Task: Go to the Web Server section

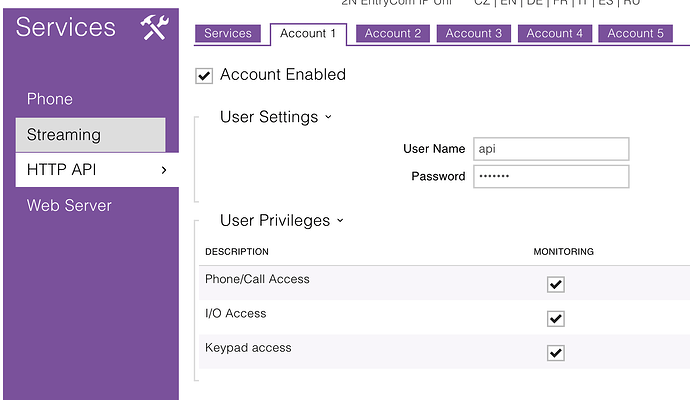Action: coord(69,205)
